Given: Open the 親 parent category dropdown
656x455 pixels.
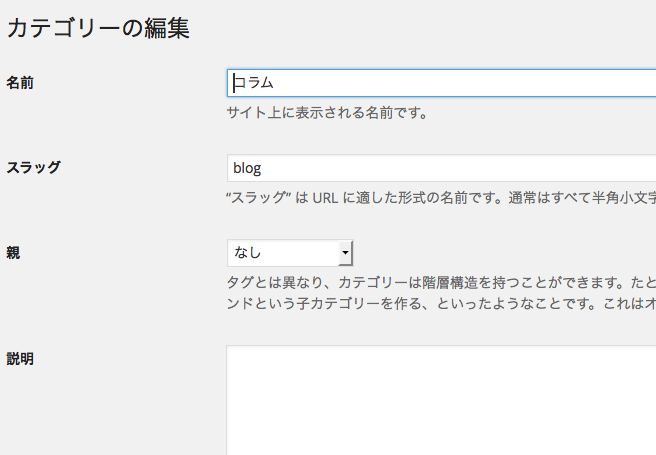Looking at the screenshot, I should pos(289,253).
